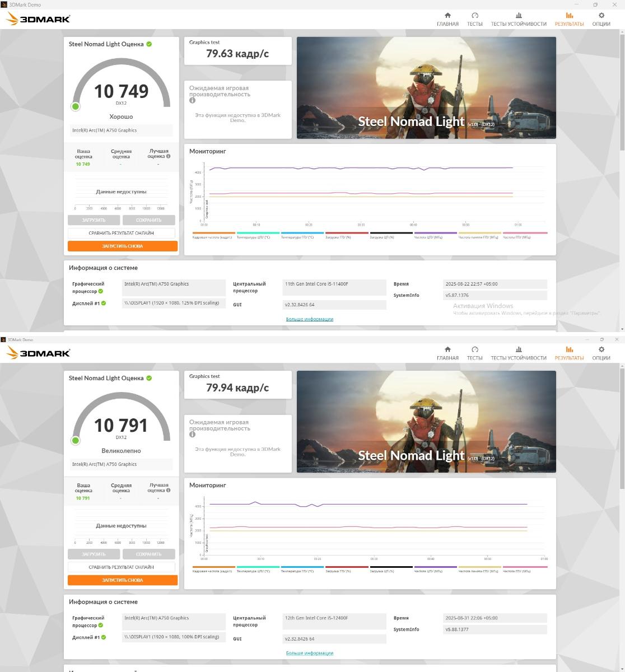Click the 3DMark logo in the 10 749 window
Viewport: 625px width, 672px height.
(38, 19)
